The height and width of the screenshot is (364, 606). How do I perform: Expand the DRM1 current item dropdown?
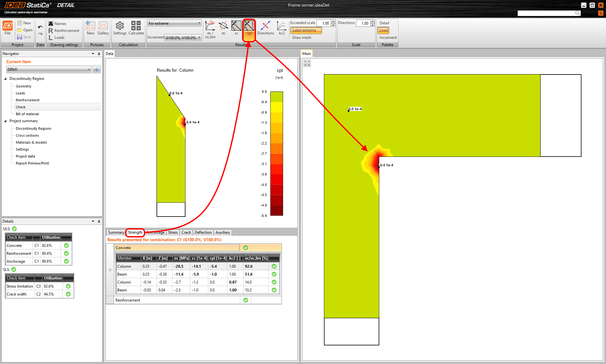(89, 69)
